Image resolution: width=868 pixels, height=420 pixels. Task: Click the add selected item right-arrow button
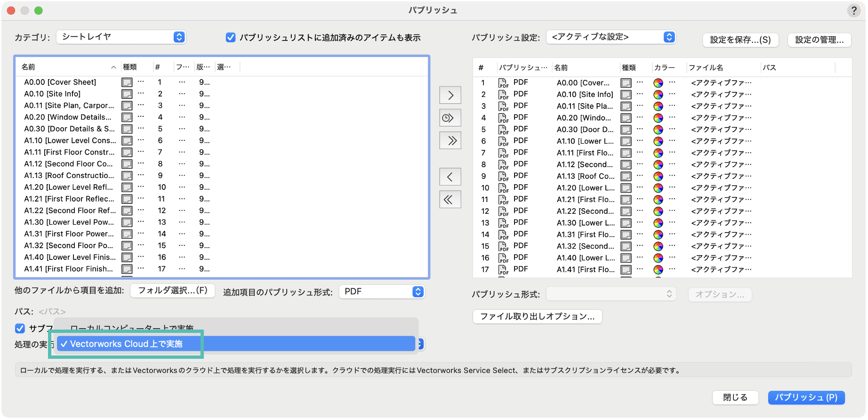point(450,96)
